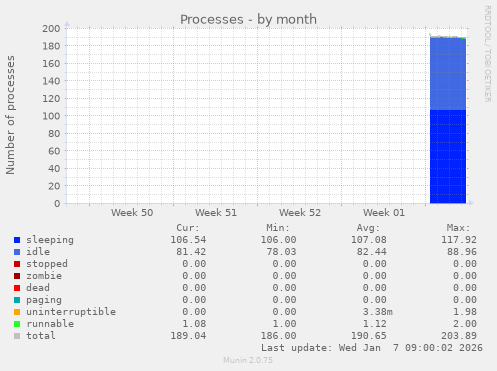Click the 'Avg:' column header
Screen dimensions: 497x371
(x=368, y=228)
